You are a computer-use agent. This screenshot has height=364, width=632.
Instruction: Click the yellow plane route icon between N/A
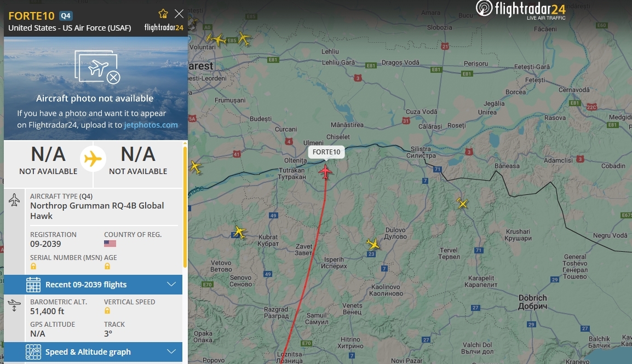93,159
